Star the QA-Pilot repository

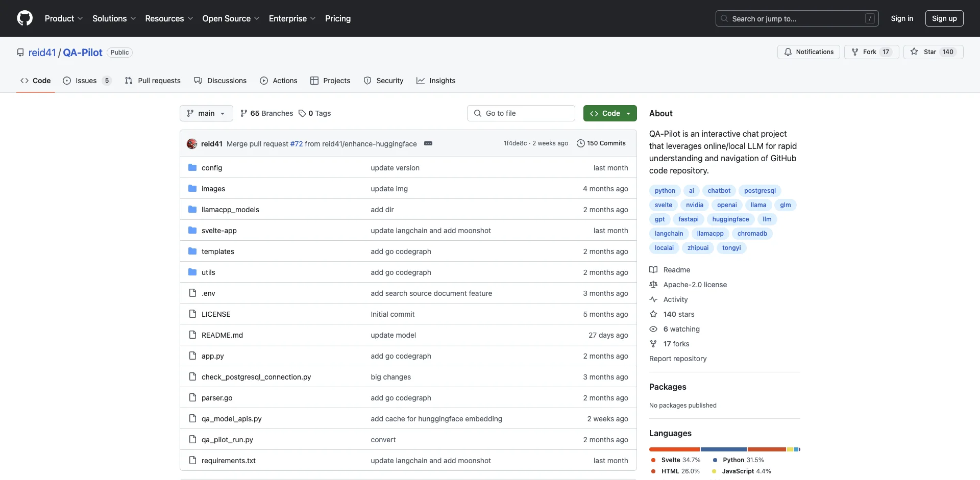point(933,52)
